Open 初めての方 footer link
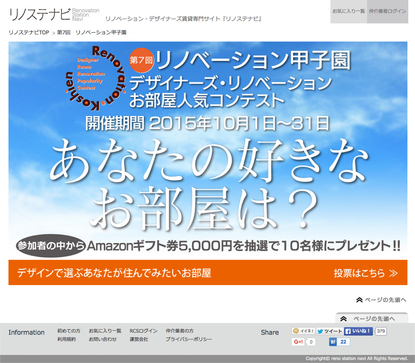 click(x=69, y=331)
